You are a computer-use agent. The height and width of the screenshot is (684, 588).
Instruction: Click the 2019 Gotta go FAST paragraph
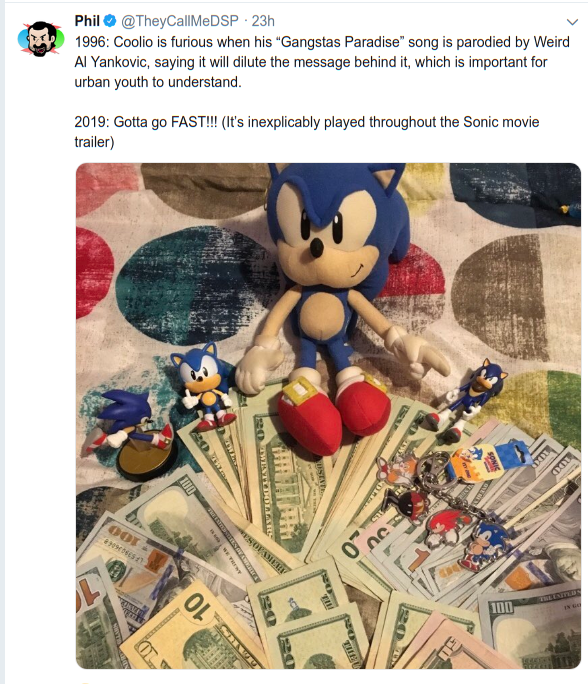pos(307,132)
